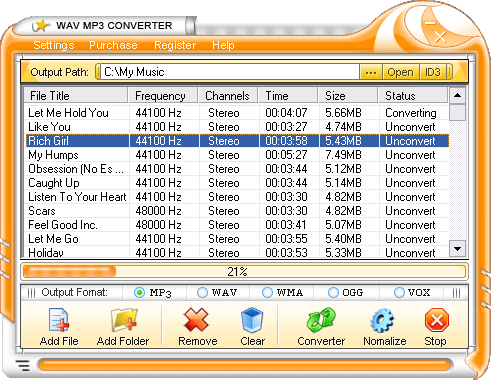The height and width of the screenshot is (380, 491).
Task: Click the Add File icon
Action: [59, 320]
